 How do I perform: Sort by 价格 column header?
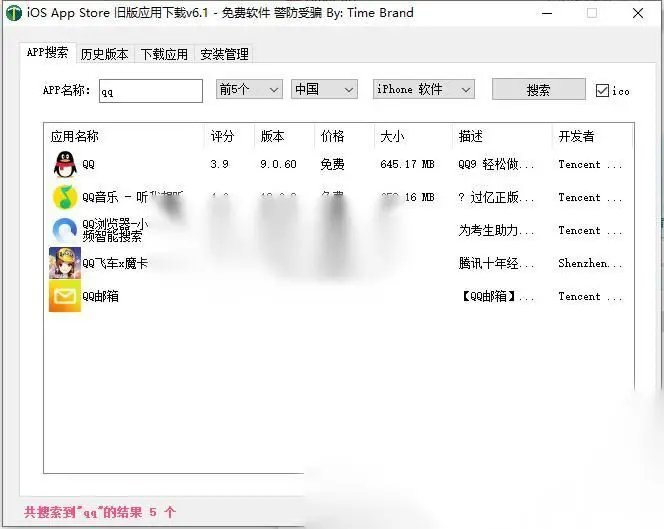coord(344,136)
